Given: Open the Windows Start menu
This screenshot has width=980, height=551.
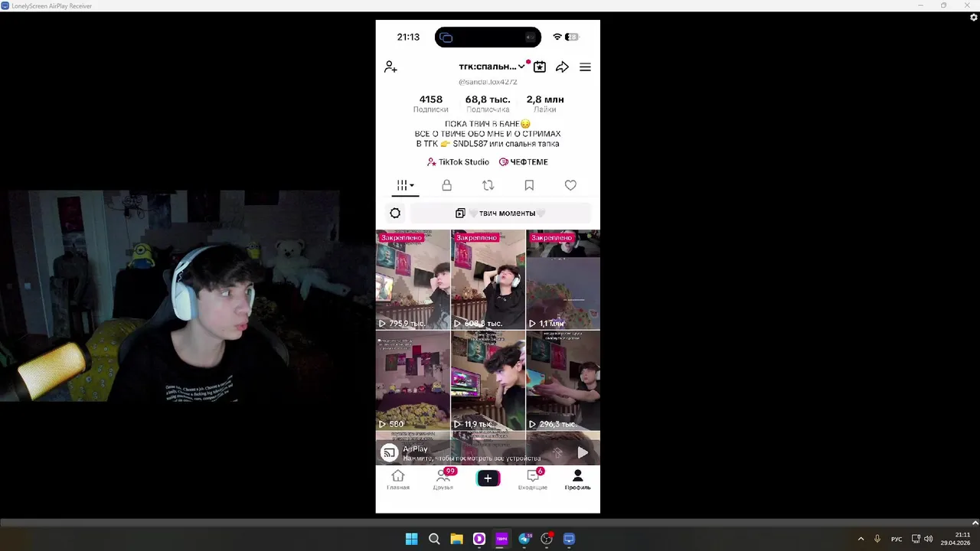Looking at the screenshot, I should 411,539.
